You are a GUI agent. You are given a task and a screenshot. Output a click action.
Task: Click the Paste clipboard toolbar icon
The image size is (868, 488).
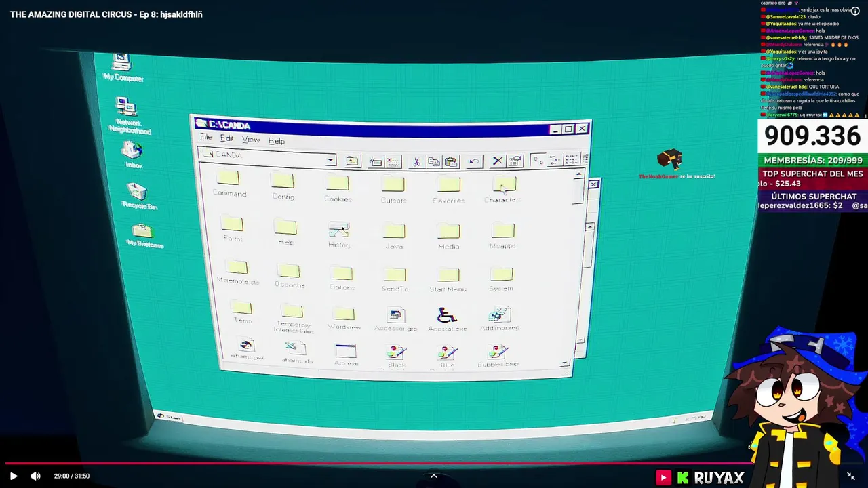[450, 161]
